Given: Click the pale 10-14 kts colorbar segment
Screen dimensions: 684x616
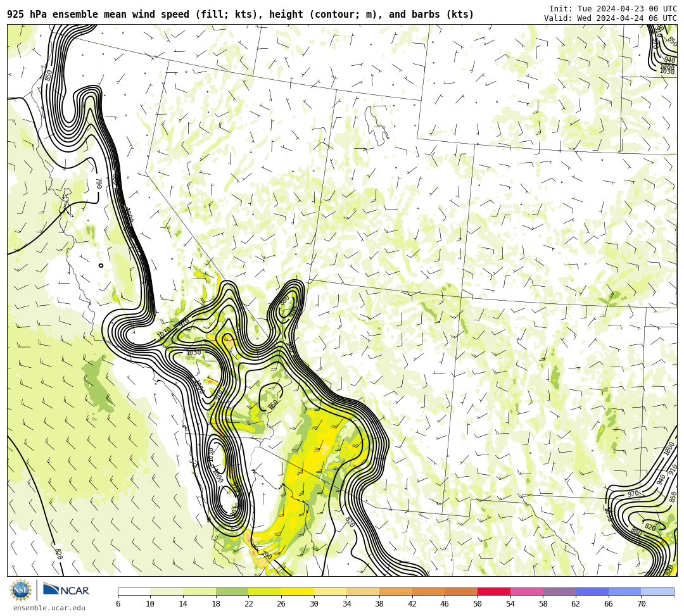Looking at the screenshot, I should pyautogui.click(x=167, y=591).
